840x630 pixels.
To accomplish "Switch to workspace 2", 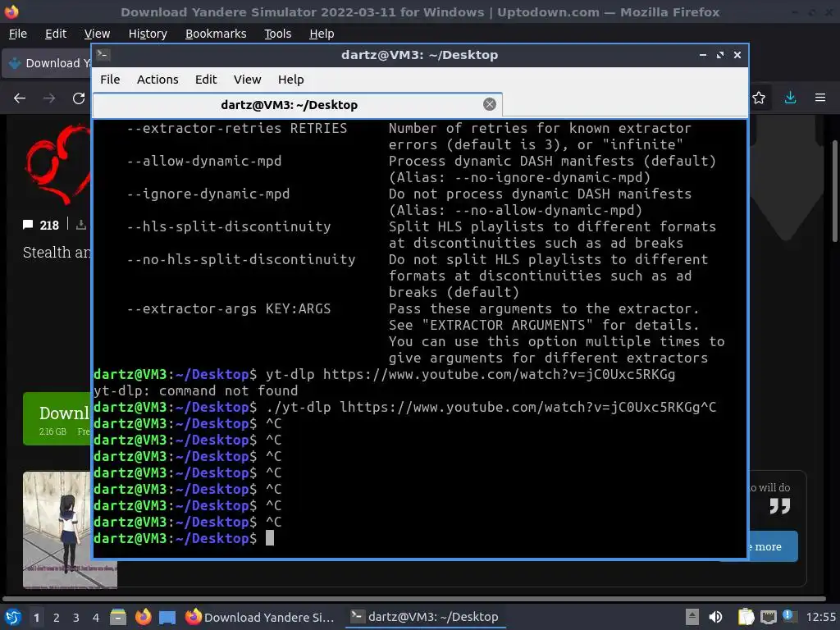I will tap(57, 618).
